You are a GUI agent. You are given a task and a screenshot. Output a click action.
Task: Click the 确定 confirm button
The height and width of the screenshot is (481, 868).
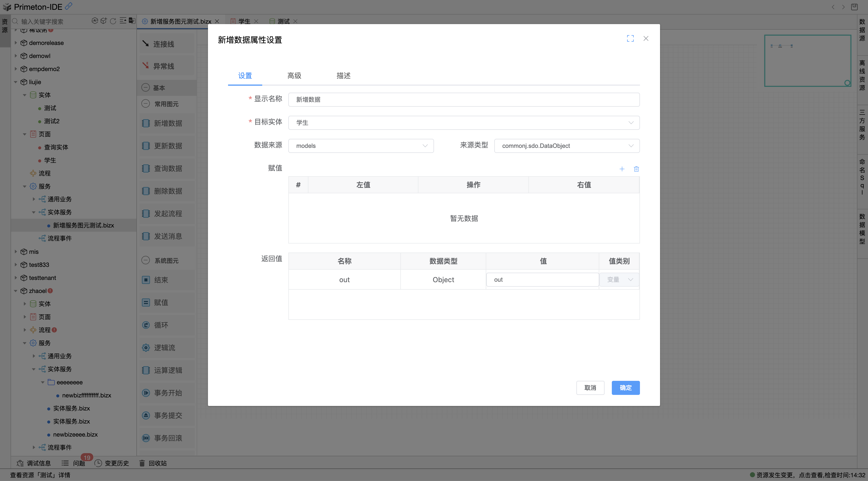(625, 388)
